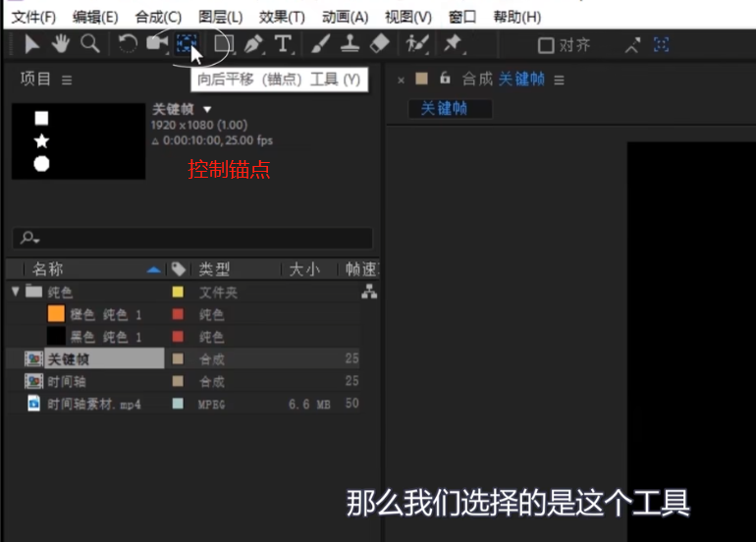Select the Pan Behind anchor point tool

[187, 44]
